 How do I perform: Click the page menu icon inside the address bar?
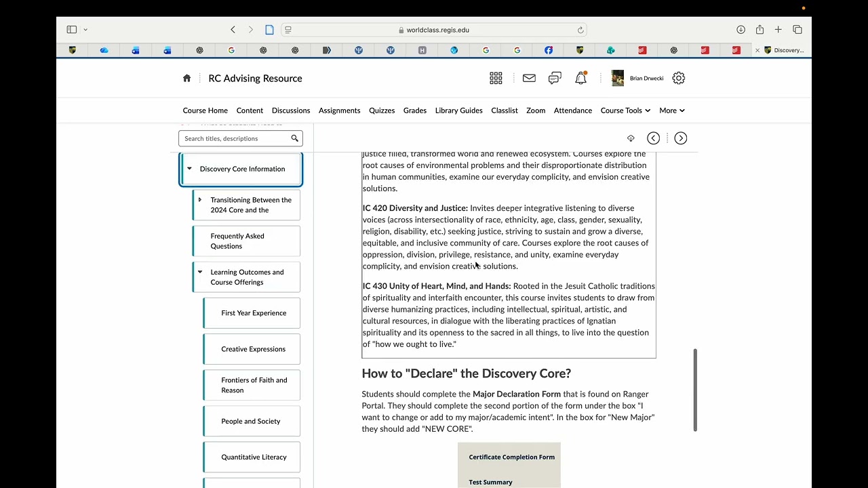(288, 30)
